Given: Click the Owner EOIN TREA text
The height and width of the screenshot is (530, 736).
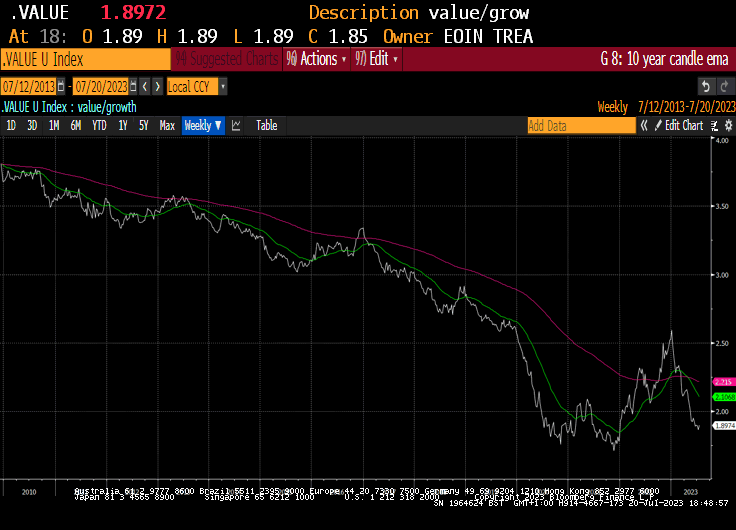Looking at the screenshot, I should [458, 36].
